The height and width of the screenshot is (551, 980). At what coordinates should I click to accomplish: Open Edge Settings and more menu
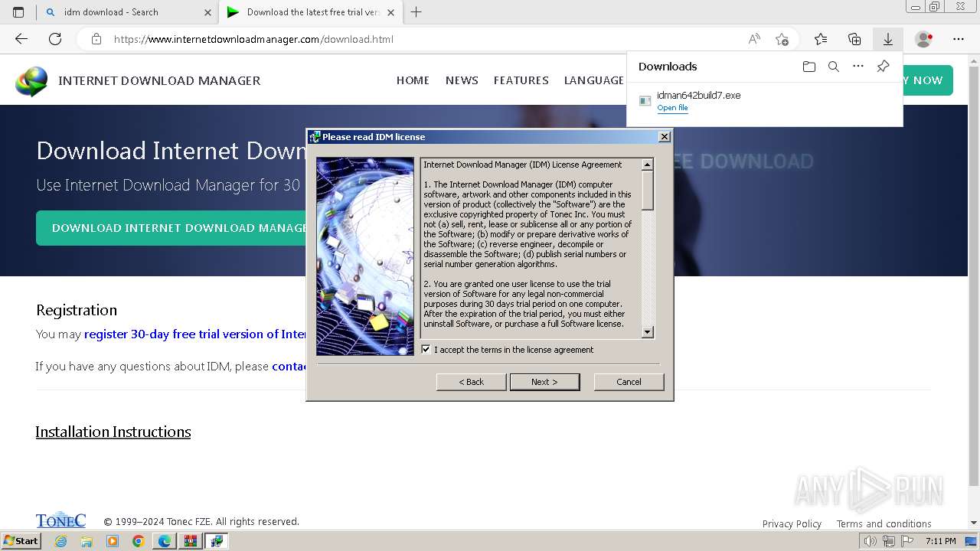pos(959,39)
